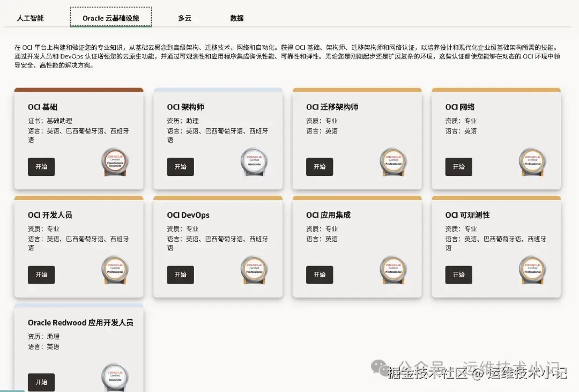This screenshot has width=579, height=392.
Task: Open the OCI 网络 card title
Action: [460, 107]
